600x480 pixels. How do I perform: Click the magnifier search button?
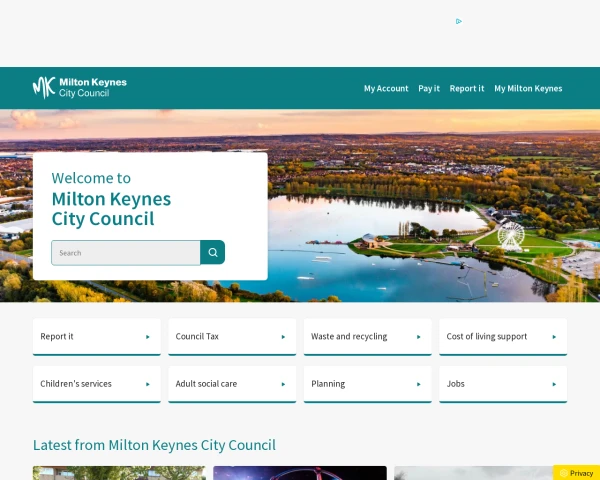click(x=213, y=252)
